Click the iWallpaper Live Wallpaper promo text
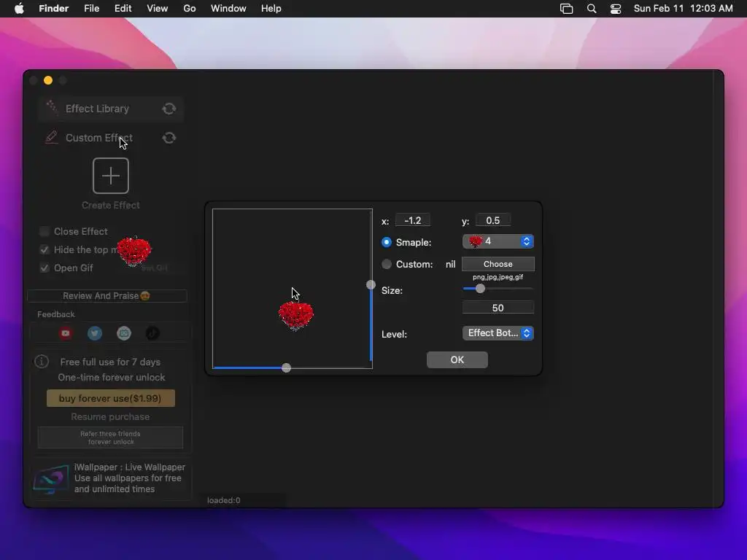 click(x=130, y=478)
